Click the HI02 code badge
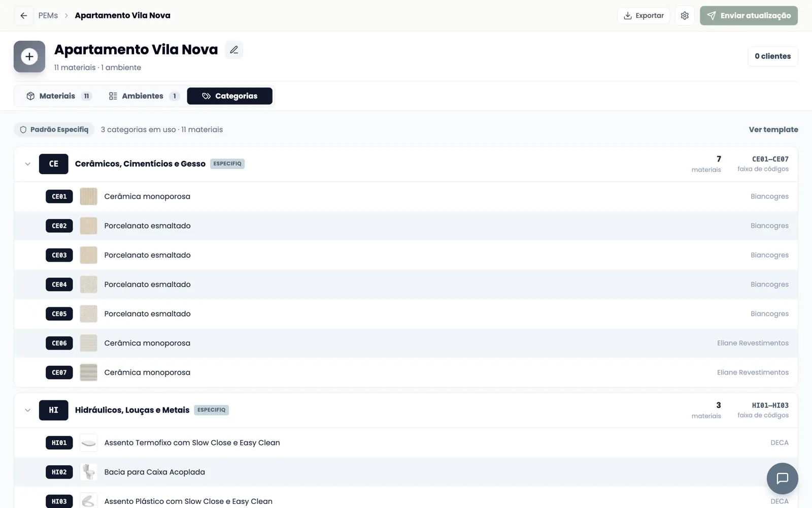The width and height of the screenshot is (812, 508). [x=59, y=472]
